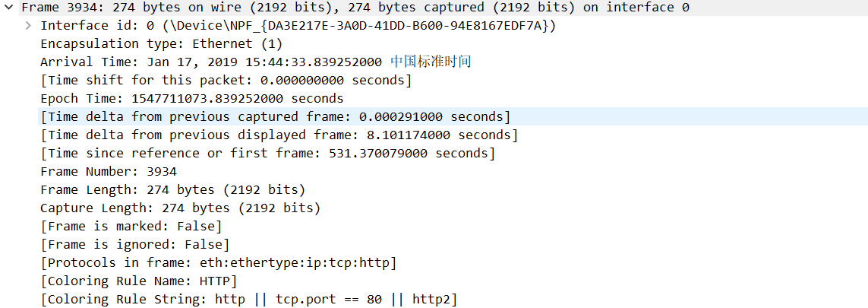Select the Coloring Rule String row
Screen dimensions: 868x308
(248, 300)
